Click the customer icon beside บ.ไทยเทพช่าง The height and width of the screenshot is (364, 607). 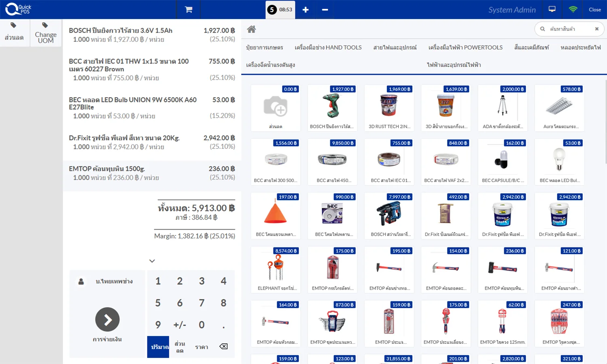pos(81,281)
